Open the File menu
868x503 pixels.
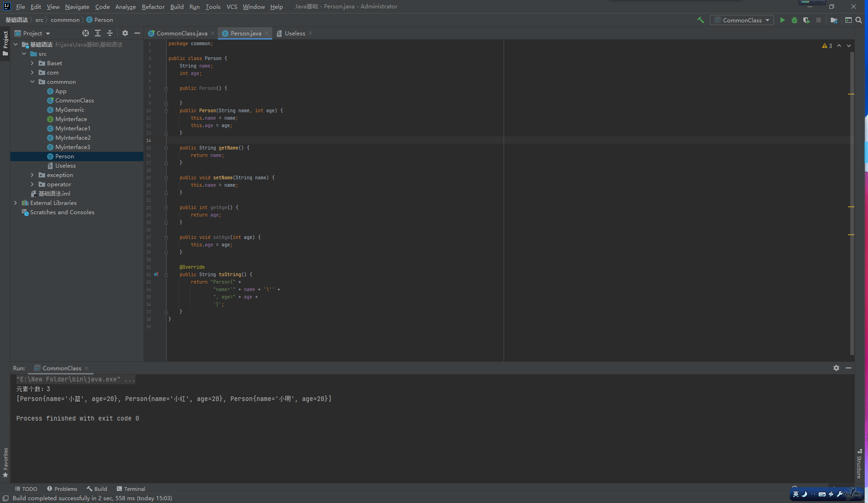pos(20,7)
